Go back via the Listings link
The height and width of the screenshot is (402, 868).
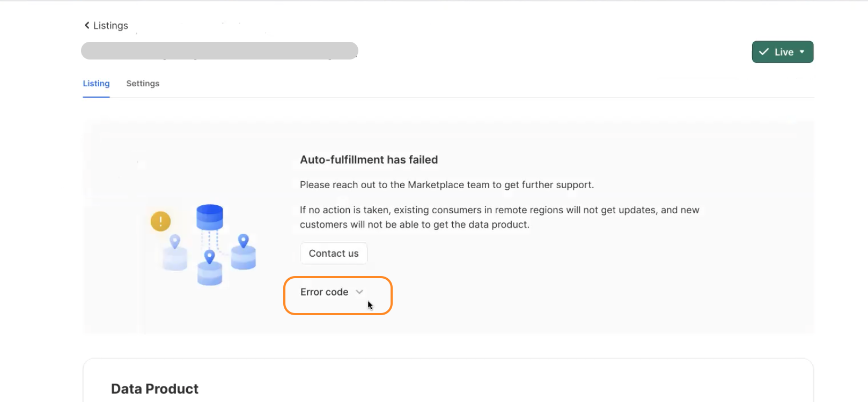[111, 26]
